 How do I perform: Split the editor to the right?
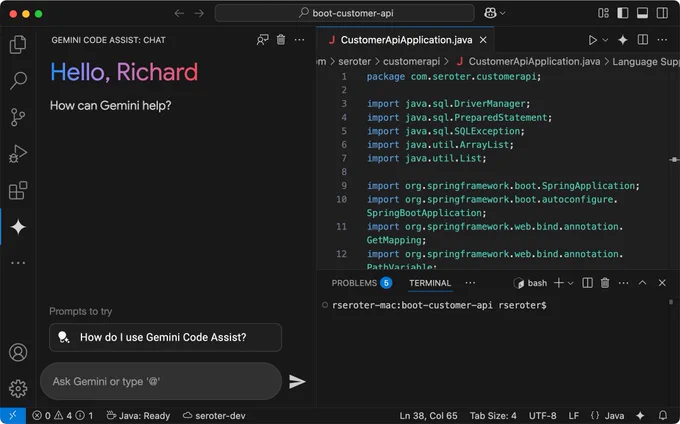[x=643, y=40]
